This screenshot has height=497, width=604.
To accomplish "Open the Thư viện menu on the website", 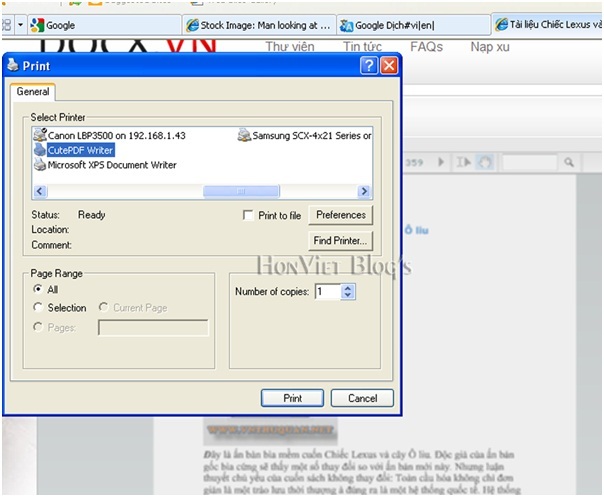I will point(290,47).
